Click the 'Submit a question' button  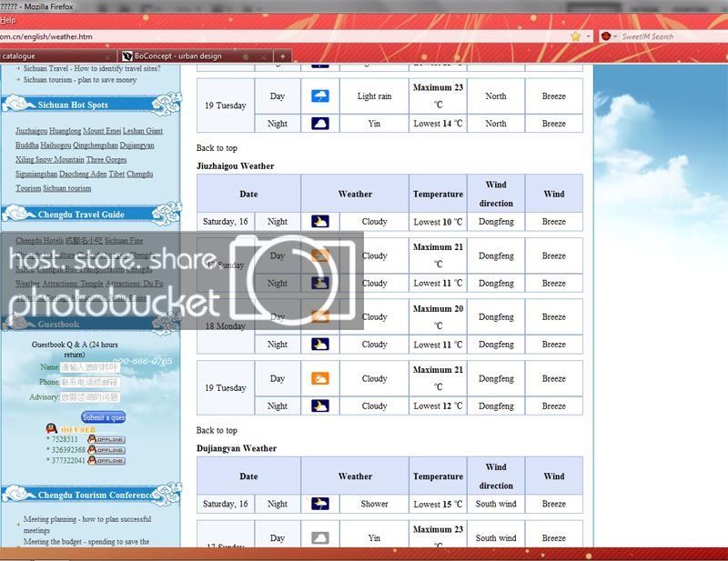(x=103, y=417)
